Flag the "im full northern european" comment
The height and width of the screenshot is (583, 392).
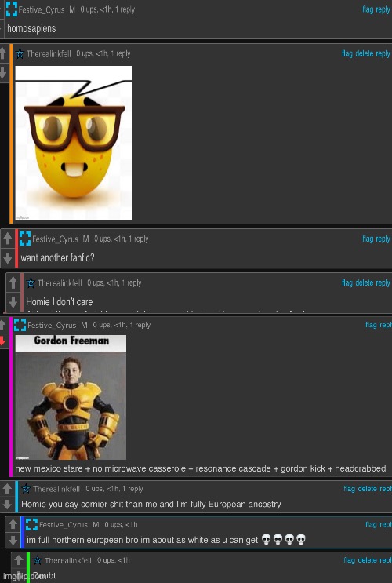coord(371,524)
